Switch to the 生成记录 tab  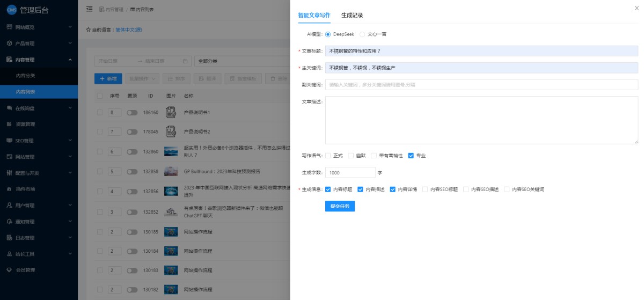pyautogui.click(x=352, y=15)
